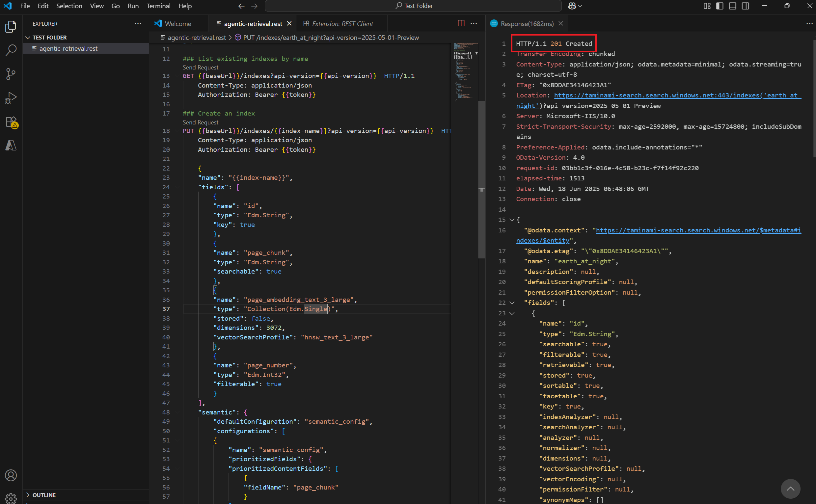The height and width of the screenshot is (504, 816).
Task: Open the Run and Debug view
Action: pyautogui.click(x=11, y=98)
